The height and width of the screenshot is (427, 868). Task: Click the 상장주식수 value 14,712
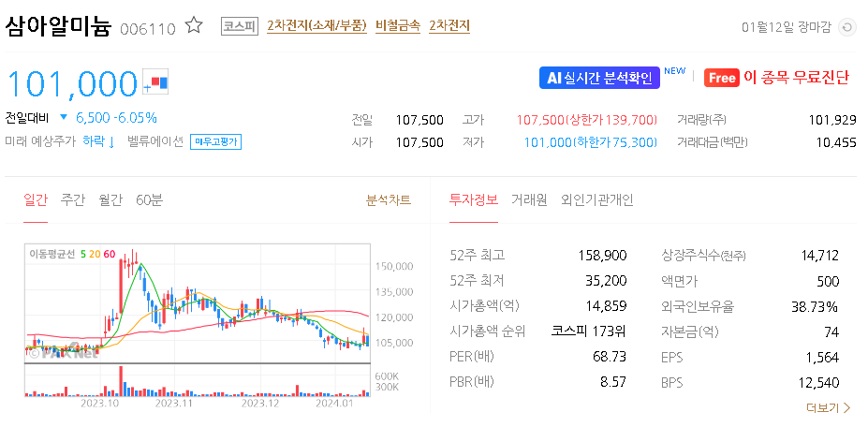(820, 256)
